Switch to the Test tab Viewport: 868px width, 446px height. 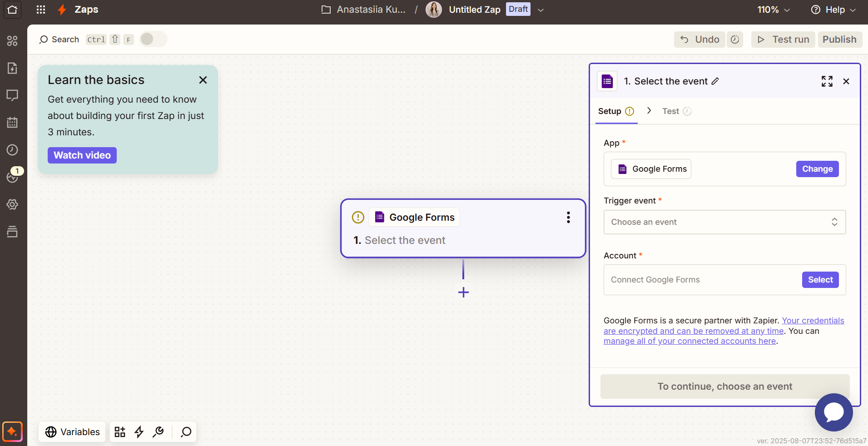point(670,111)
